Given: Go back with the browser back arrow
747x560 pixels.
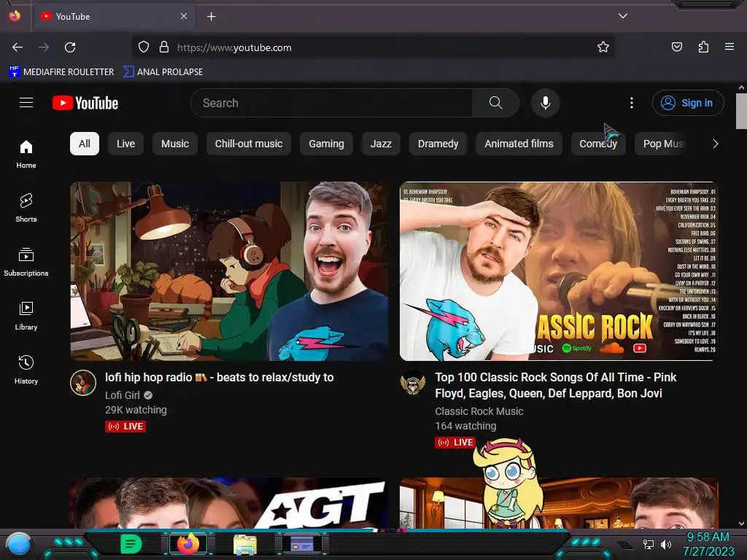Looking at the screenshot, I should (18, 47).
